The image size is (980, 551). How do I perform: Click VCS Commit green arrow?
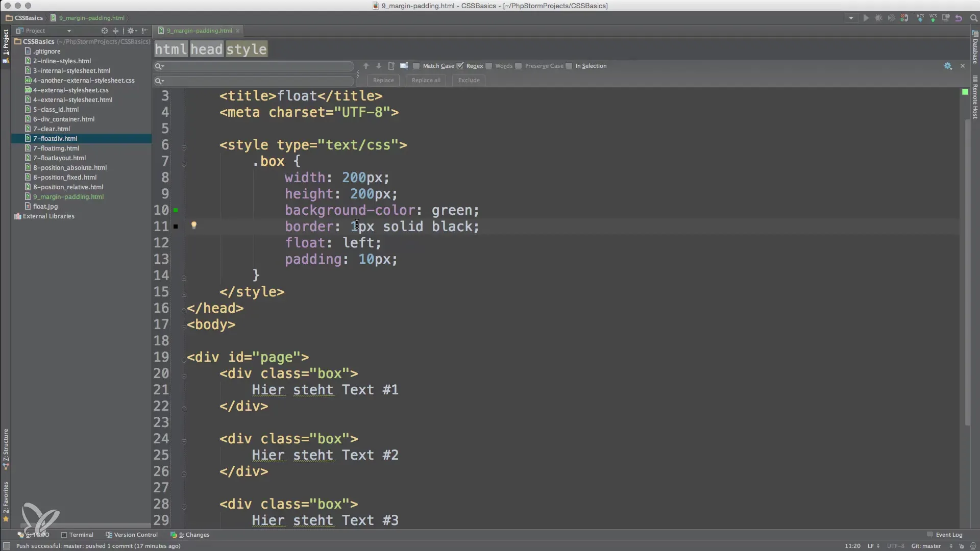[933, 18]
